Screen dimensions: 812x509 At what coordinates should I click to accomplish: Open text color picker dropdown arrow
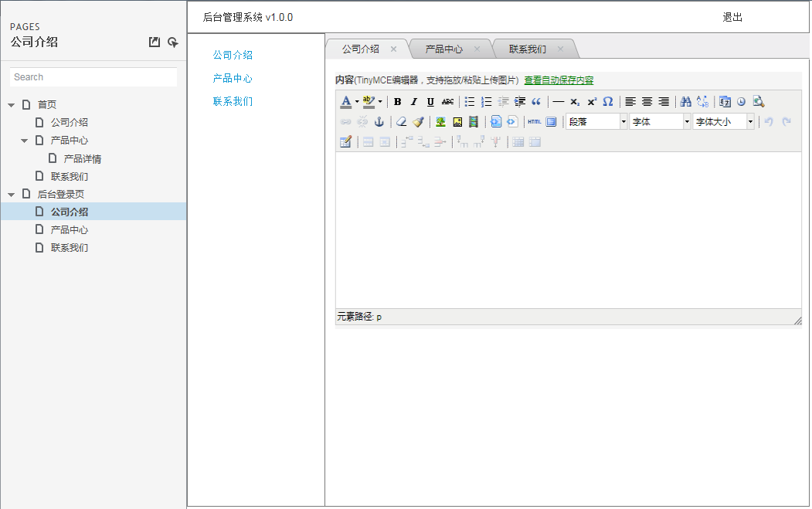357,101
